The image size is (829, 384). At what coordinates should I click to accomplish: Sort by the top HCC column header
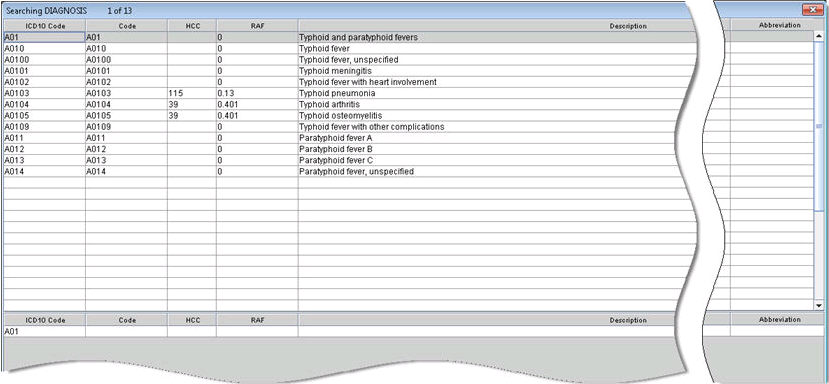[x=192, y=25]
